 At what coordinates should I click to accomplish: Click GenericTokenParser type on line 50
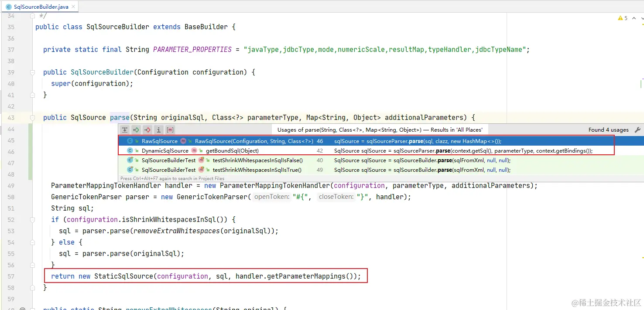[86, 197]
